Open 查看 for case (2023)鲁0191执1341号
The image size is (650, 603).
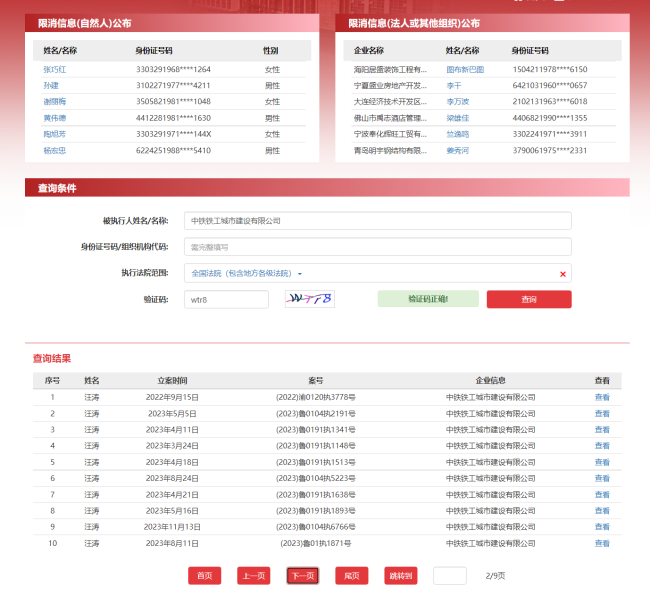point(602,429)
